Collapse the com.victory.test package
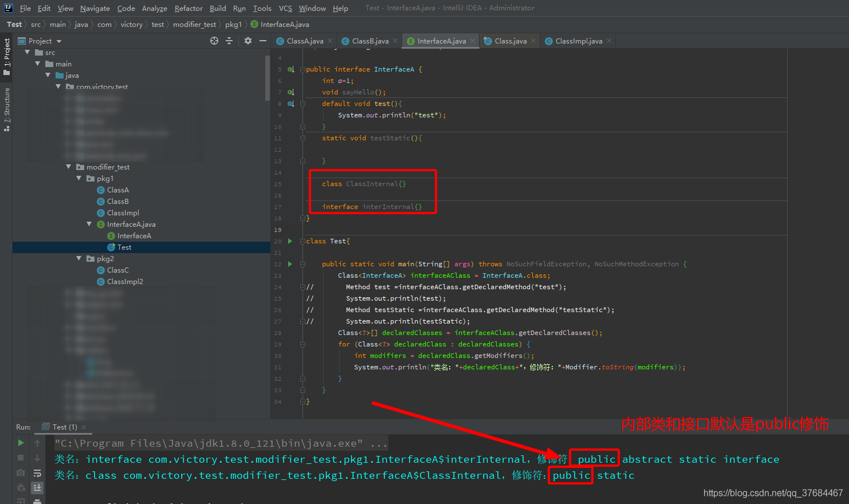 pos(58,86)
